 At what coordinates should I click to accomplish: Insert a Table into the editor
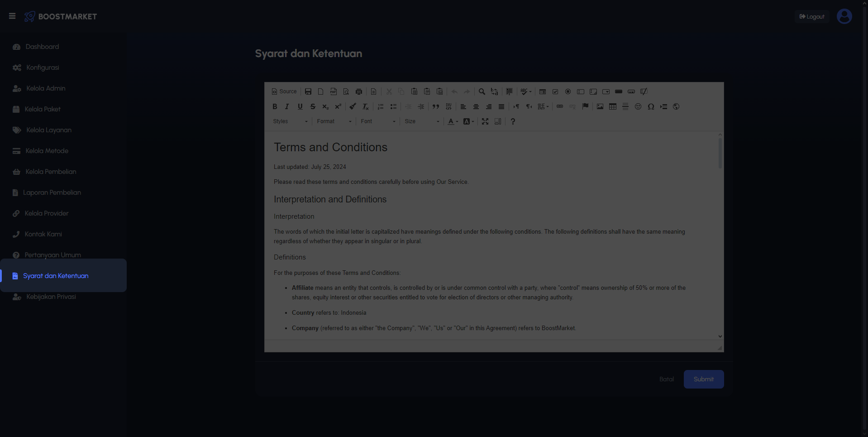click(613, 106)
